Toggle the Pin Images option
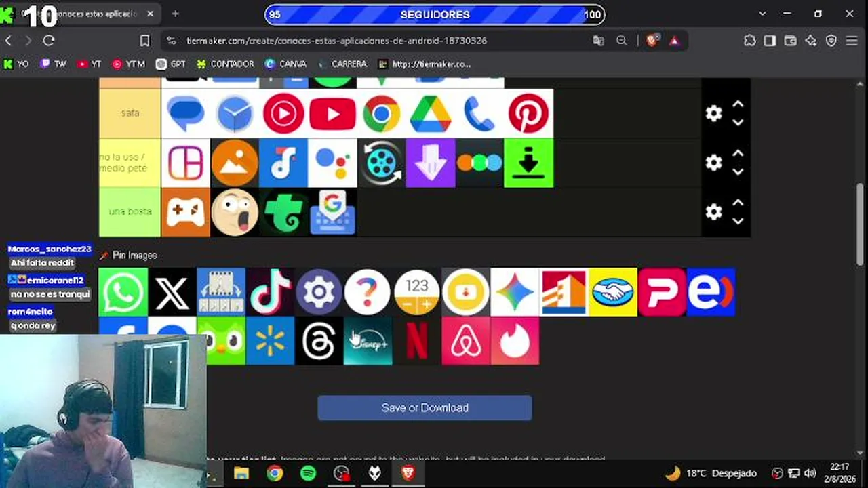Image resolution: width=868 pixels, height=488 pixels. click(x=128, y=256)
